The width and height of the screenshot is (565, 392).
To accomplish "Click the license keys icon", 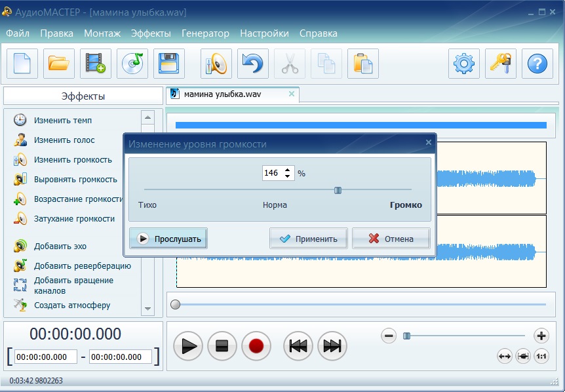I will [501, 64].
